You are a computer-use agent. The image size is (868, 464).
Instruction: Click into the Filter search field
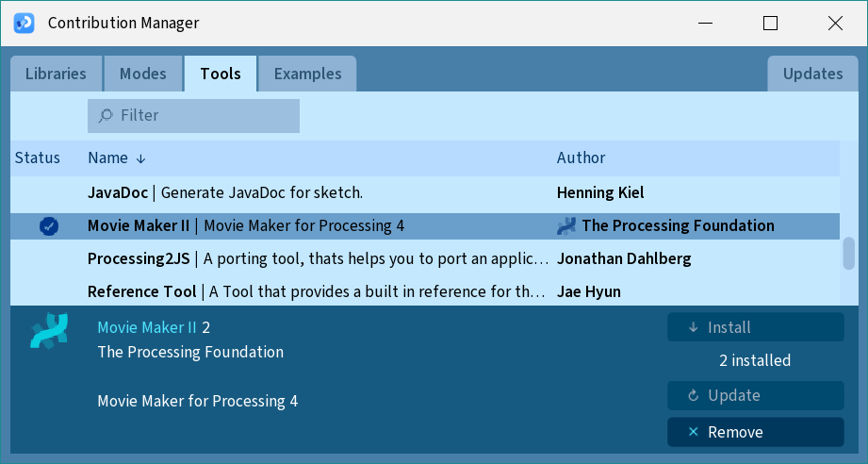(x=193, y=116)
